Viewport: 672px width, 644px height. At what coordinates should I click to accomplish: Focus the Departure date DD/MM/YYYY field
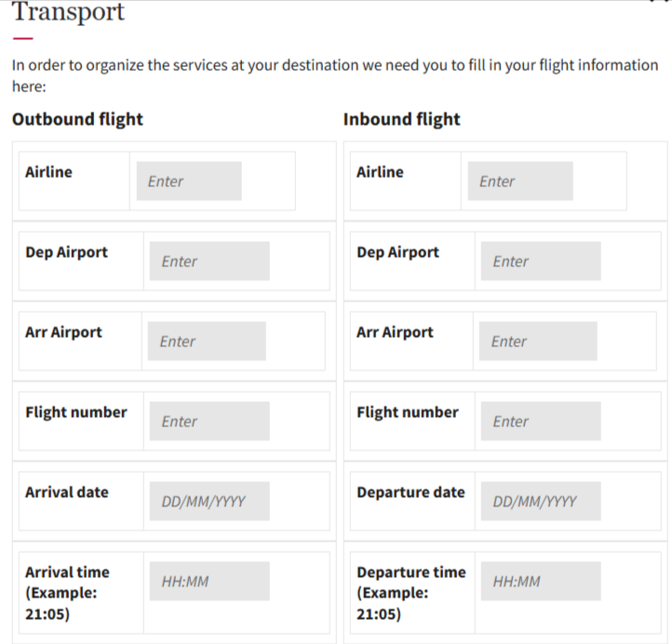540,502
